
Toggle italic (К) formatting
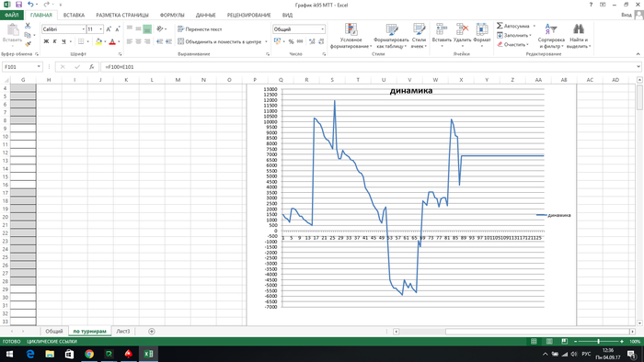point(54,41)
